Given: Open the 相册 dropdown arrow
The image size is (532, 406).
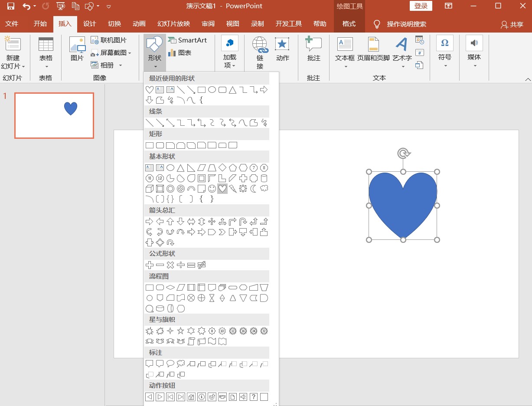Looking at the screenshot, I should click(121, 65).
